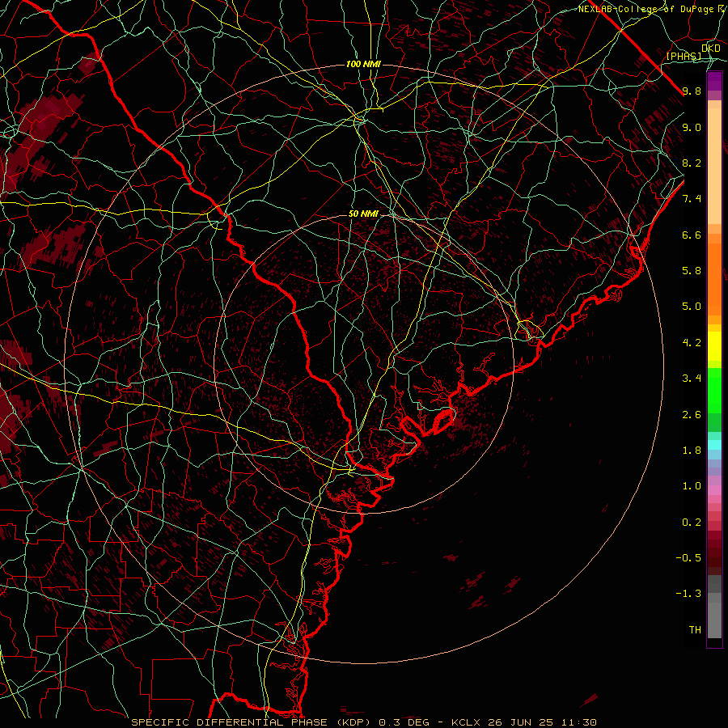The image size is (728, 728).
Task: Click the DKD label above the color scale
Action: pyautogui.click(x=711, y=48)
